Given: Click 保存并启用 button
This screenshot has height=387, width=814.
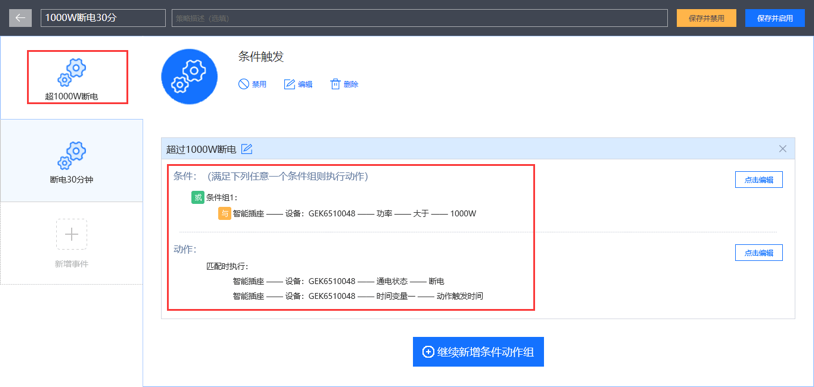Looking at the screenshot, I should 775,18.
